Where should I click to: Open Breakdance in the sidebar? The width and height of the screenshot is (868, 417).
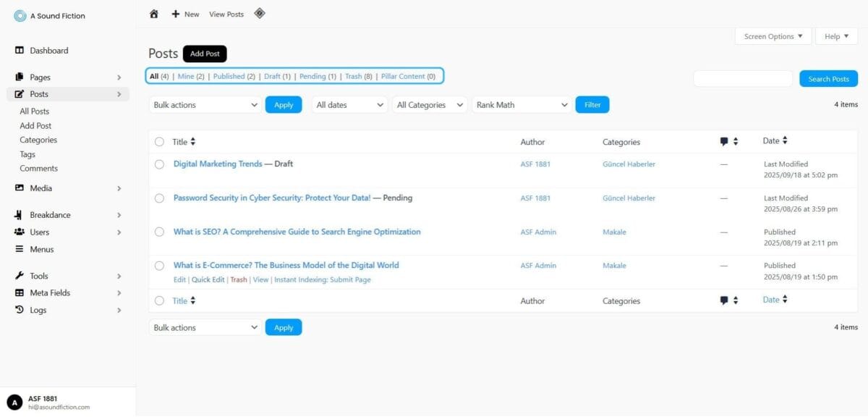coord(50,215)
